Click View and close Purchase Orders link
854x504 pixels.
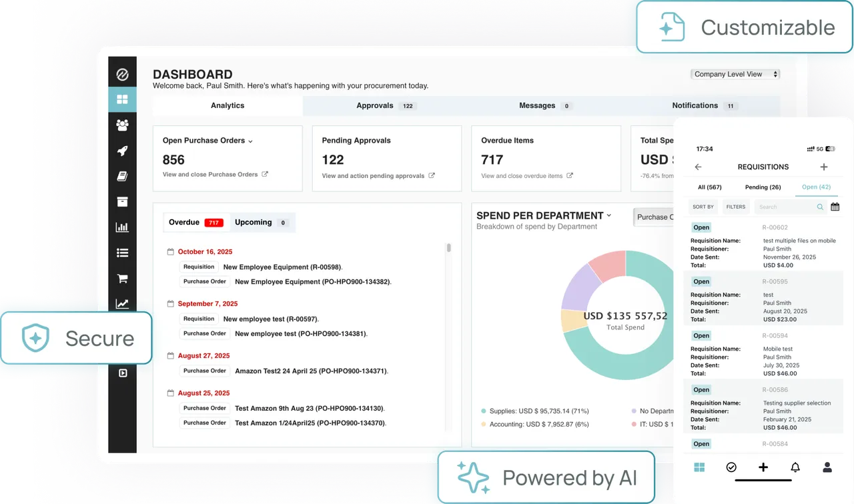point(210,174)
